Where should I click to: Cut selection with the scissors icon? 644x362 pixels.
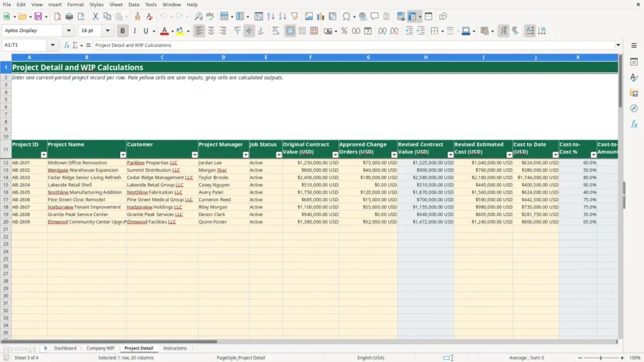coord(96,16)
